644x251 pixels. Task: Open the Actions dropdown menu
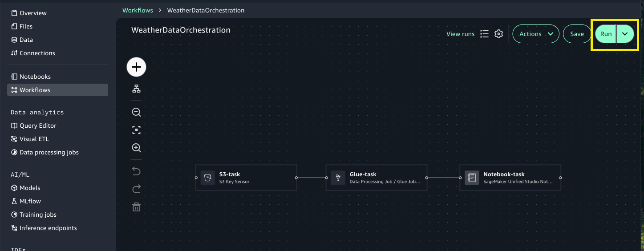pyautogui.click(x=536, y=34)
